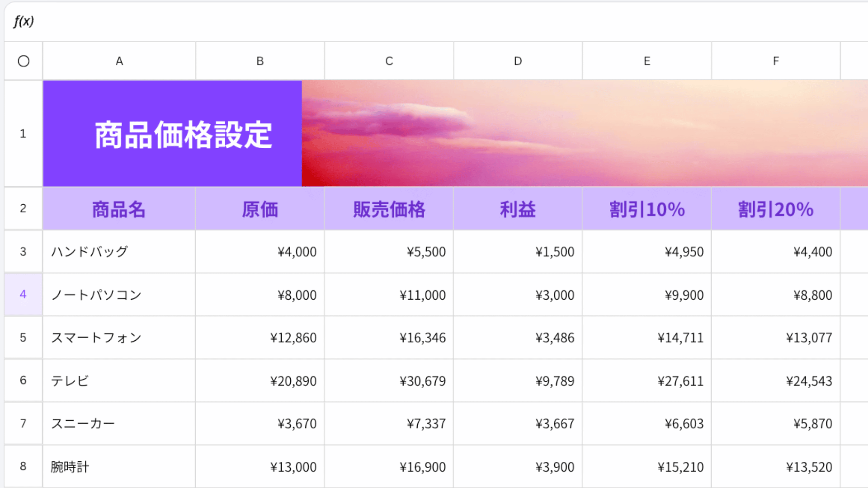Select row 1 header
Screen dimensions: 868x488
(23, 134)
